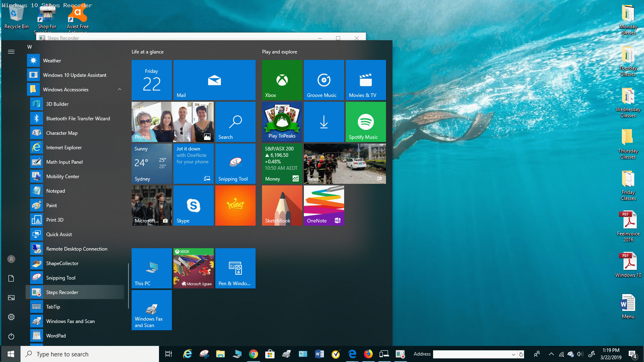This screenshot has width=644, height=362.
Task: Expand the Address toolbar dropdown
Action: [514, 354]
